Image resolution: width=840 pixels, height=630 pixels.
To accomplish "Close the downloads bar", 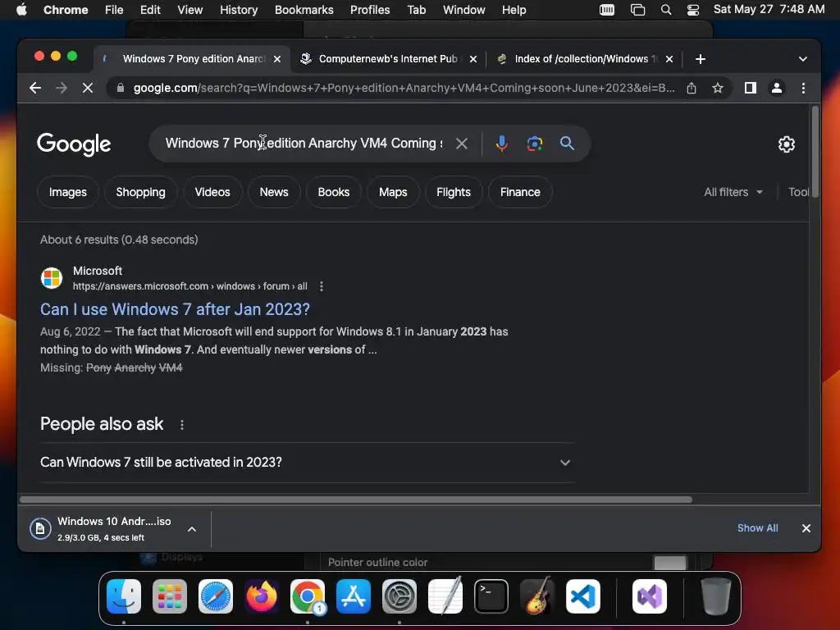I will click(806, 528).
